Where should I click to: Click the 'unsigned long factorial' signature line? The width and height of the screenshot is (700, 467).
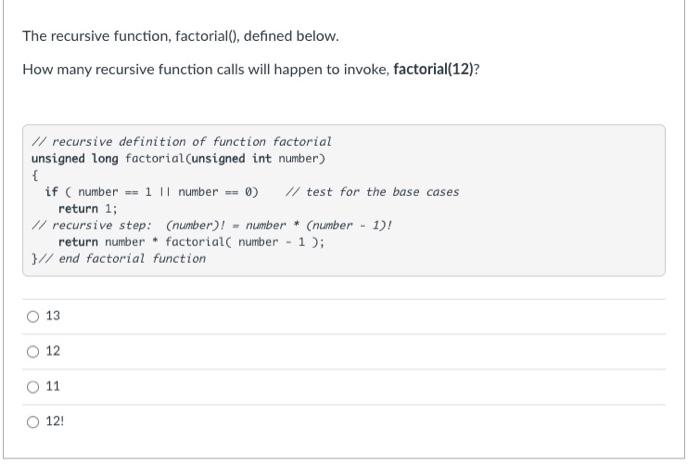tap(178, 159)
